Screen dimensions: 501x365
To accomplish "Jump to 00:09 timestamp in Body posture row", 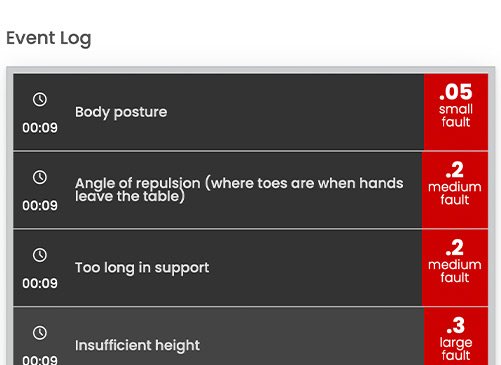I will pyautogui.click(x=40, y=128).
